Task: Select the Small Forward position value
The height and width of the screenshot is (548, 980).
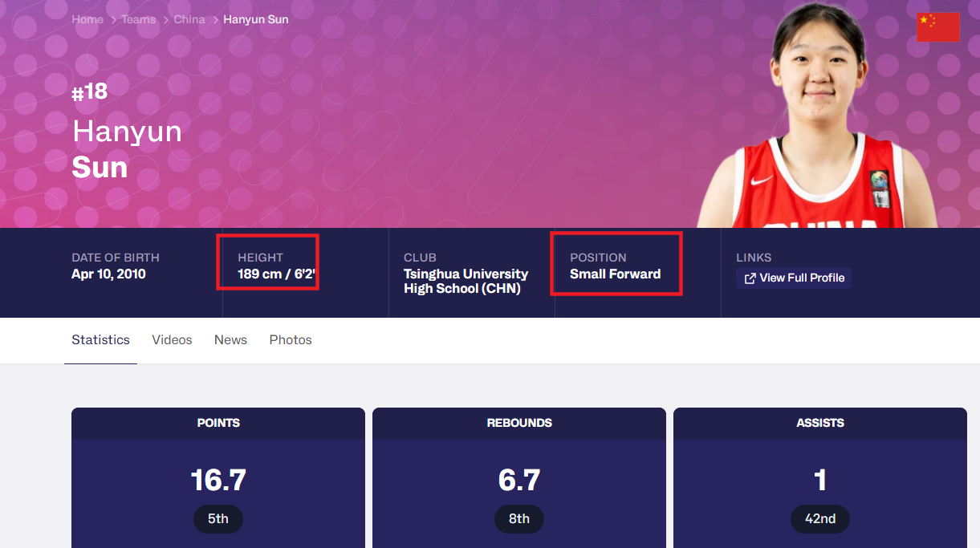Action: point(616,274)
